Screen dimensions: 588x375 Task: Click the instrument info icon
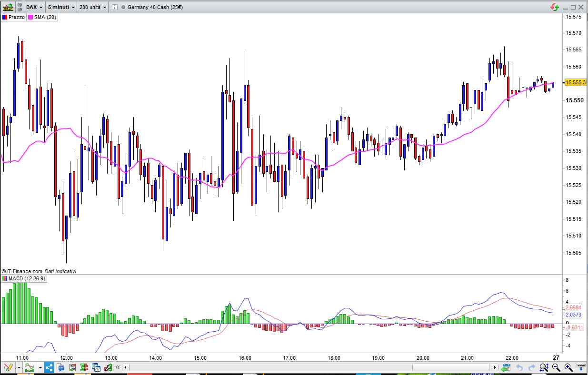click(x=115, y=7)
